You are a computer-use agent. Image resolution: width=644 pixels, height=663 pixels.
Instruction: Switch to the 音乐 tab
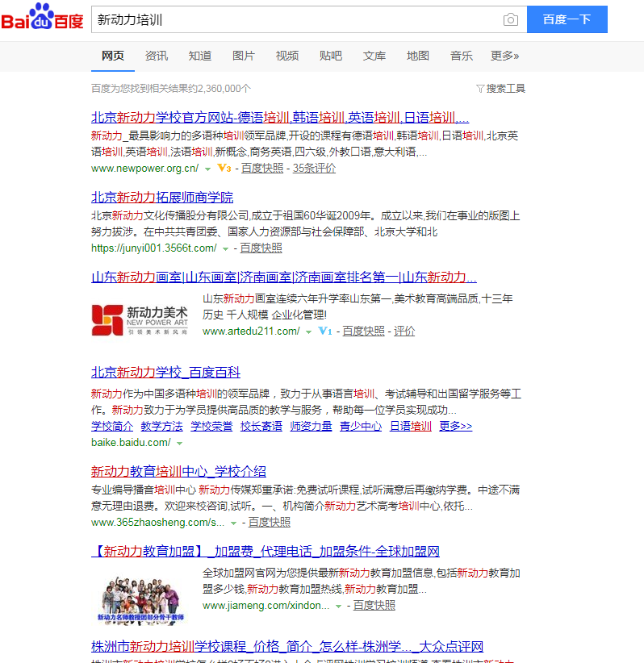pos(462,56)
